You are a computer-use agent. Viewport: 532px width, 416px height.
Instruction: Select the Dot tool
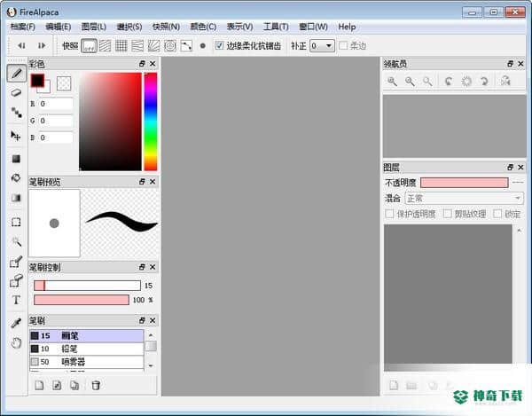click(x=16, y=113)
